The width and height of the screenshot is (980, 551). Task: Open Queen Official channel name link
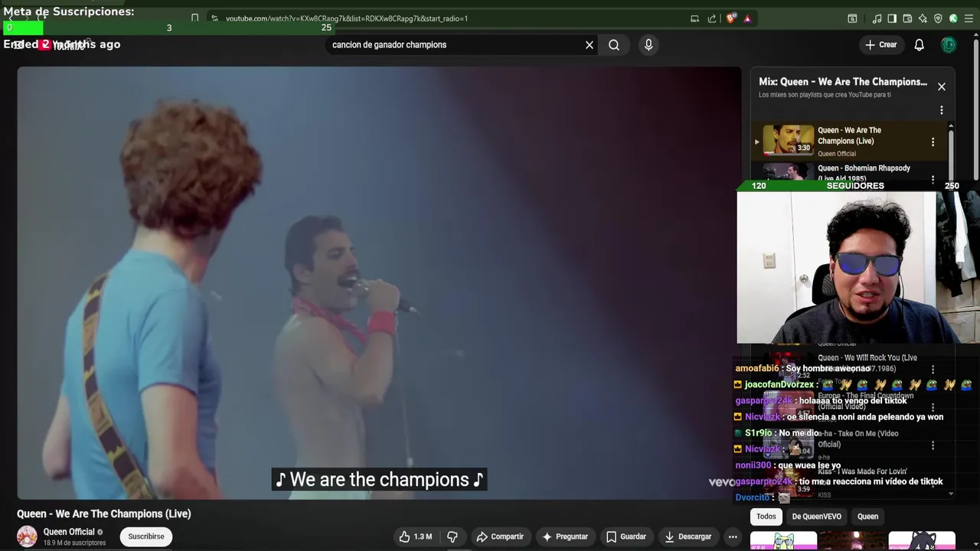[69, 532]
